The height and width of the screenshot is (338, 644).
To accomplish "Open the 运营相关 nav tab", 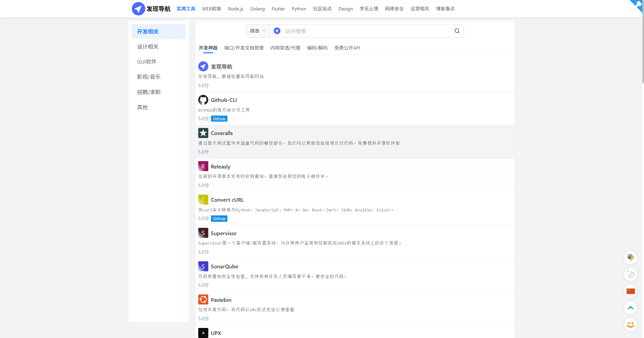I will [420, 9].
